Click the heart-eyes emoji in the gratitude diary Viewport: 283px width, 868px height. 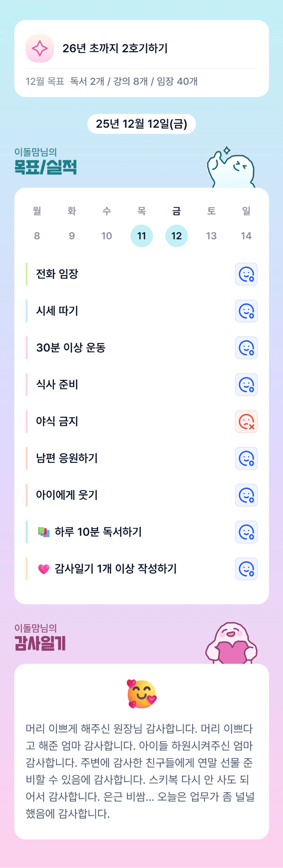tap(142, 694)
